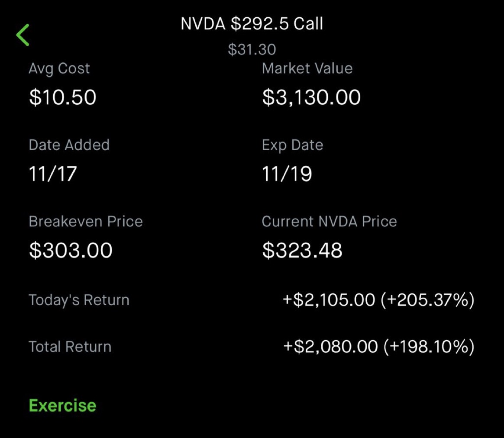Screen dimensions: 504x438
Task: Select the 11/17 date added value
Action: tap(52, 174)
